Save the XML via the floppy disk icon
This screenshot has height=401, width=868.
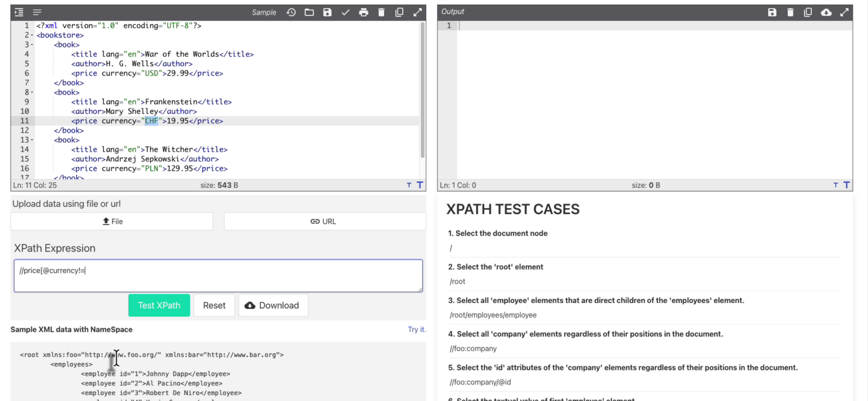[x=327, y=12]
